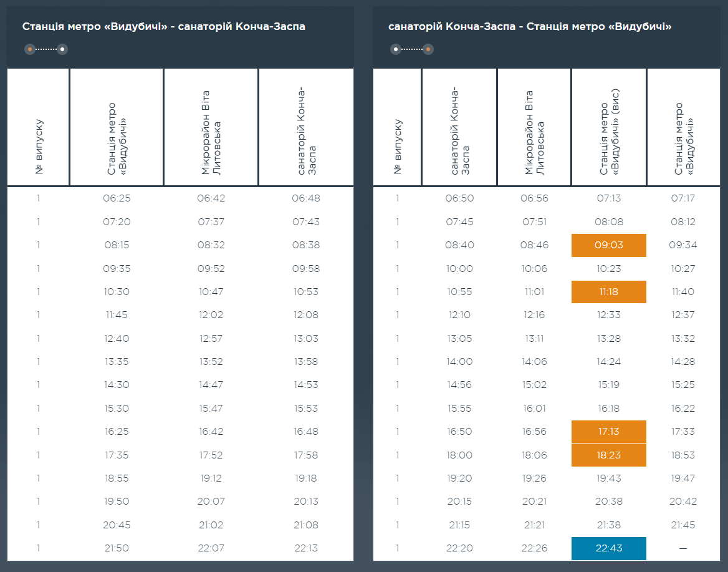Select the 06:25 first departure time
Screen dimensions: 728x572
[x=117, y=198]
